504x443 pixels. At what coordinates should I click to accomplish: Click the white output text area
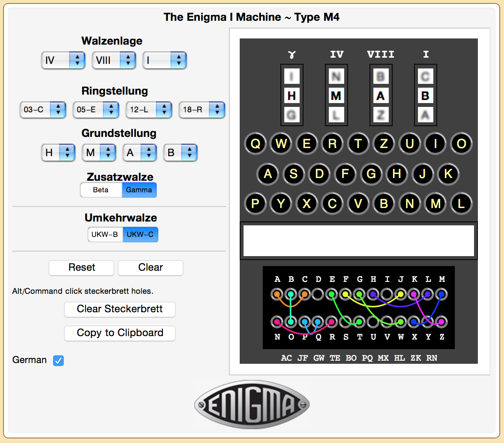358,241
